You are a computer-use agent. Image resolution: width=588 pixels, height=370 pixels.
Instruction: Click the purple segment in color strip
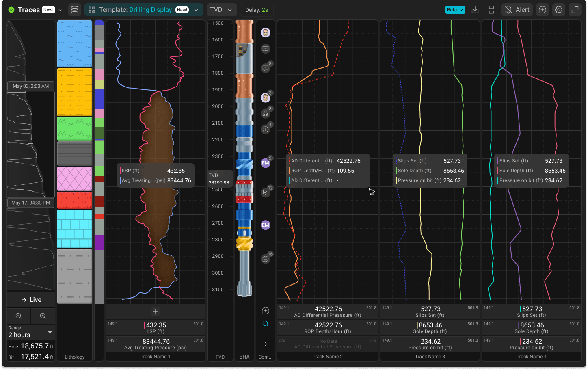pos(99,242)
